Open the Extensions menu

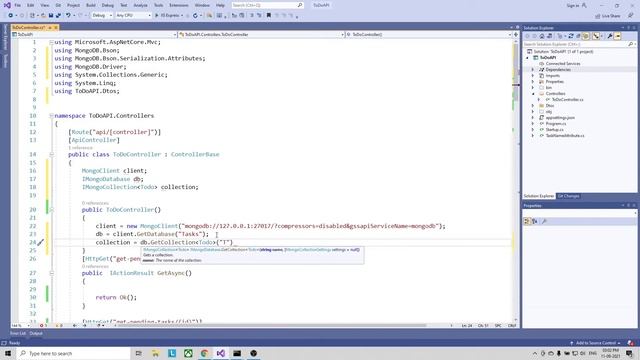click(179, 5)
